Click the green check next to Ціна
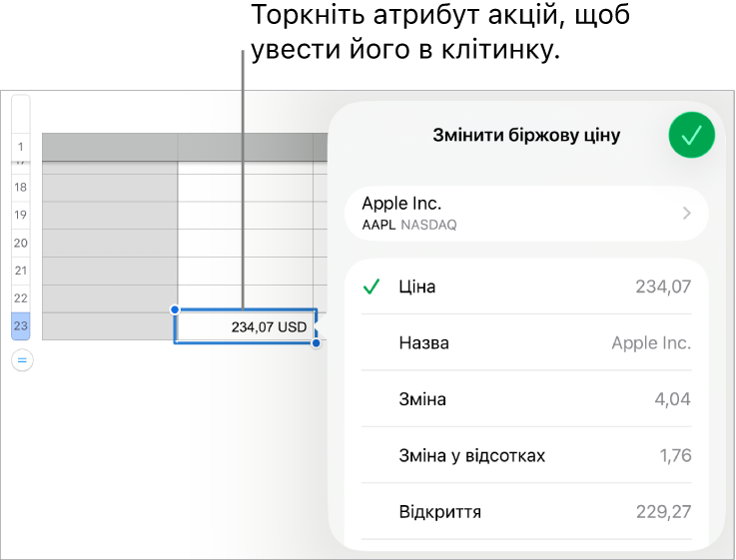The height and width of the screenshot is (560, 736). point(371,286)
